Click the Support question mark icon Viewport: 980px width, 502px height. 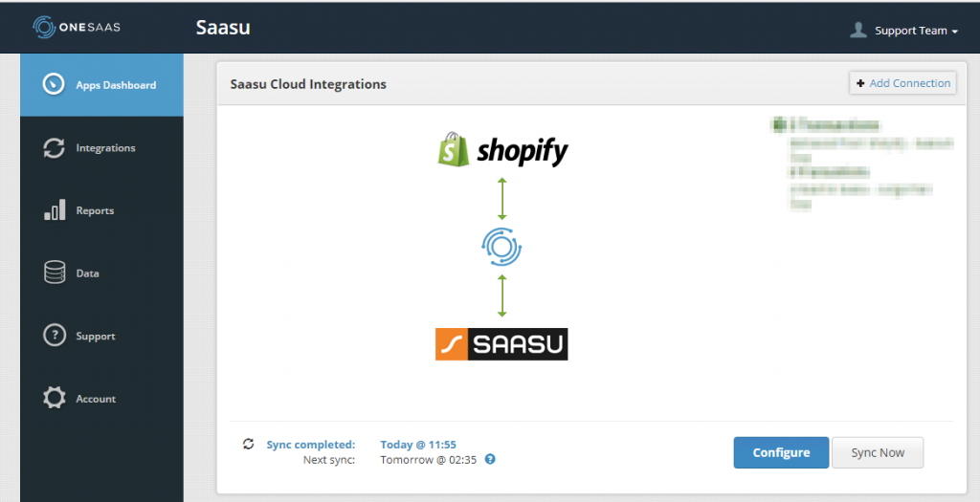click(x=55, y=336)
